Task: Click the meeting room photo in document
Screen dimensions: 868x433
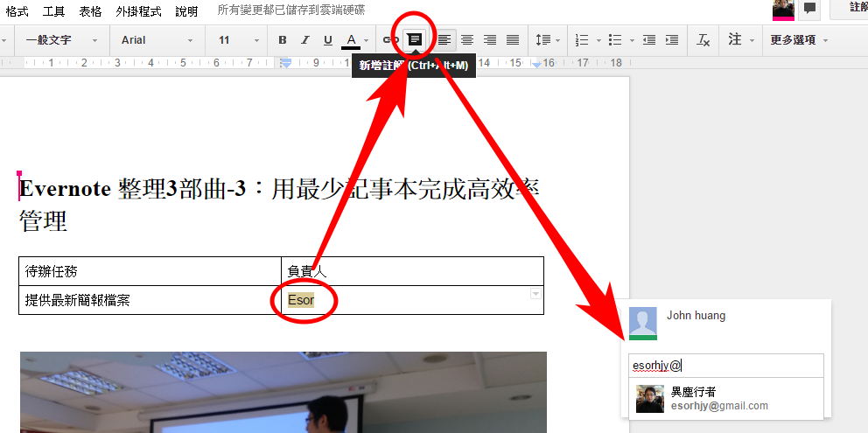Action: tap(283, 392)
